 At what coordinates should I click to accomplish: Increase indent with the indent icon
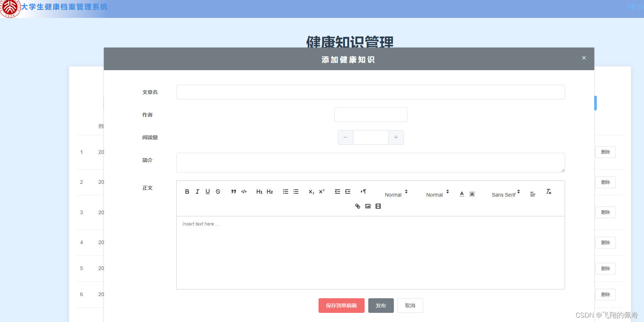pyautogui.click(x=348, y=192)
